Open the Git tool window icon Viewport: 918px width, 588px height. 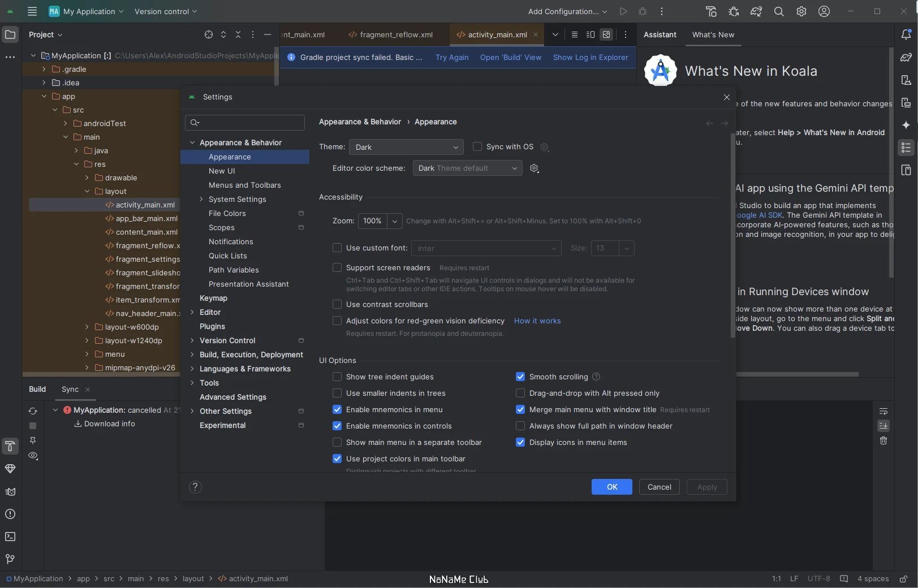point(10,559)
